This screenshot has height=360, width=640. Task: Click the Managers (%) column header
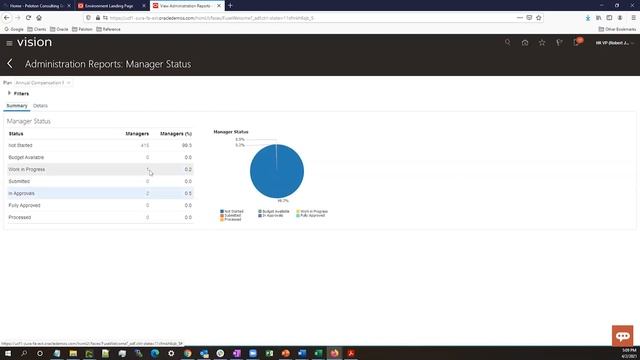176,134
